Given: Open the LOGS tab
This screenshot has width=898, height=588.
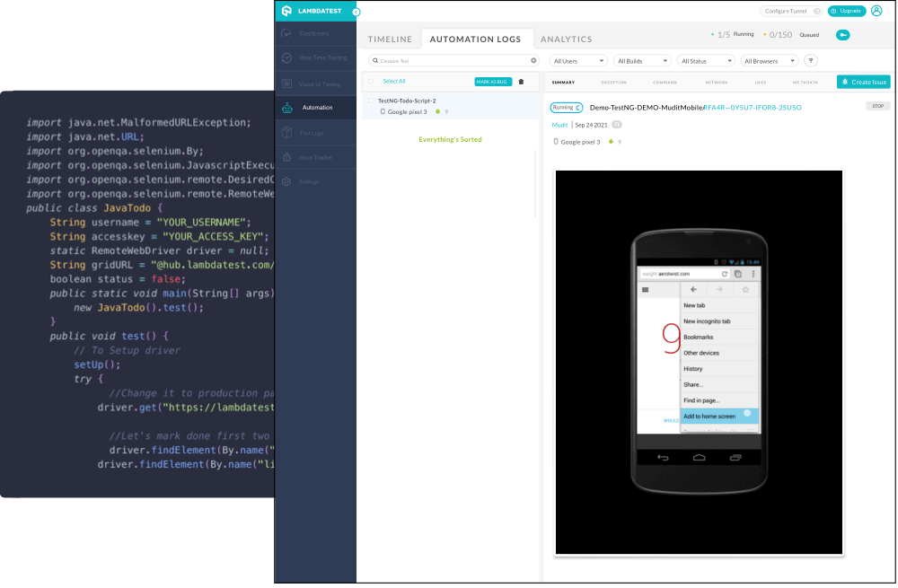Looking at the screenshot, I should 761,83.
